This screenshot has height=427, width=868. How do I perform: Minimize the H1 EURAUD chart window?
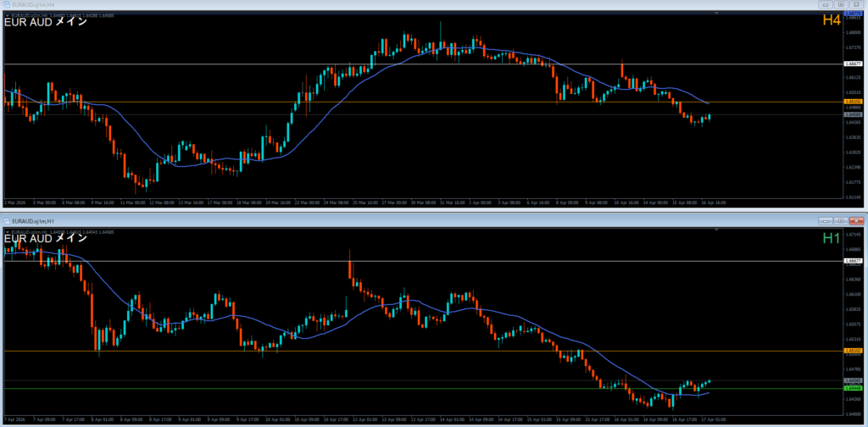coord(826,220)
